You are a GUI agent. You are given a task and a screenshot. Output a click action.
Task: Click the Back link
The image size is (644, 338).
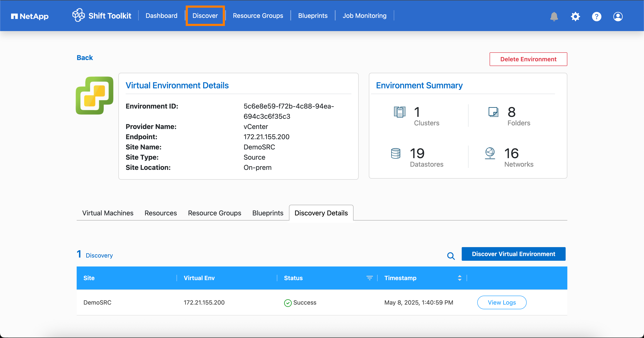click(85, 58)
